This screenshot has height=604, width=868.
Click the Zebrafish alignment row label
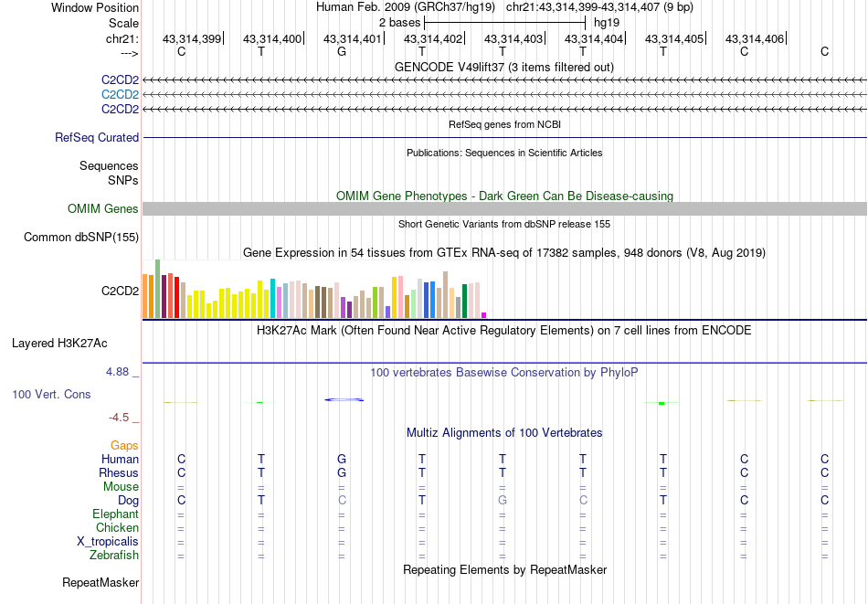114,556
